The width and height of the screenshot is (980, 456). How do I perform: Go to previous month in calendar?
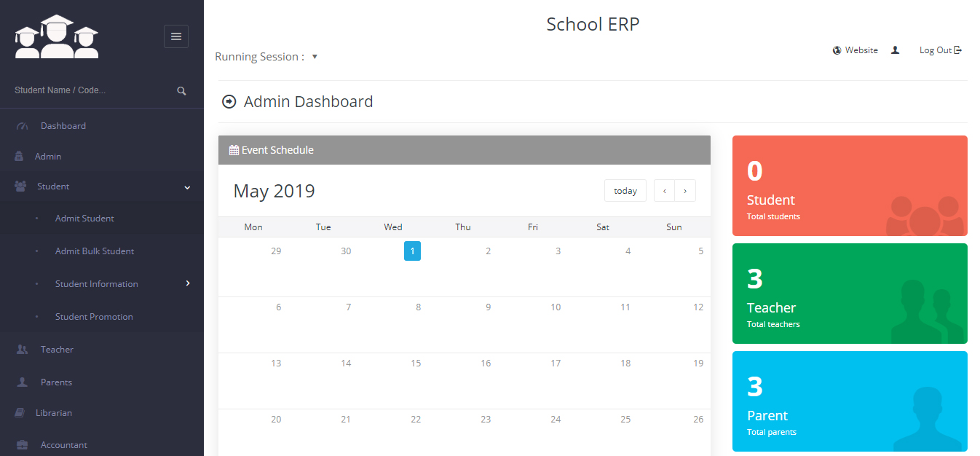pyautogui.click(x=664, y=191)
